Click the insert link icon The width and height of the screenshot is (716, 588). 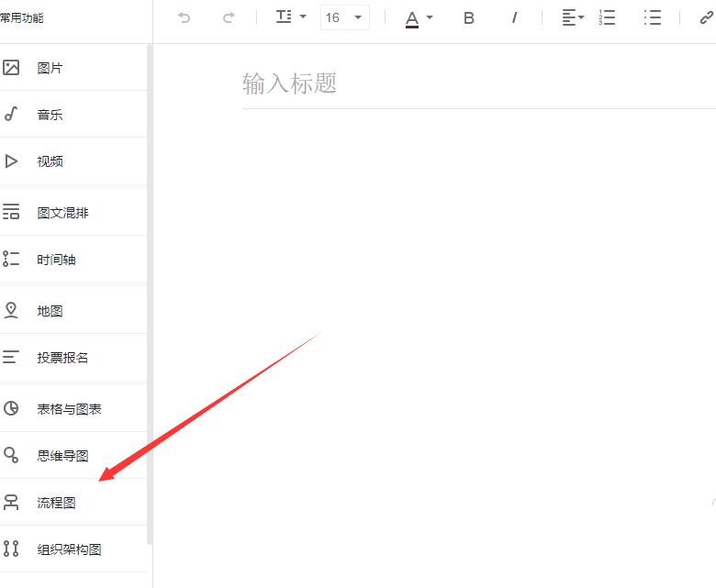click(707, 17)
